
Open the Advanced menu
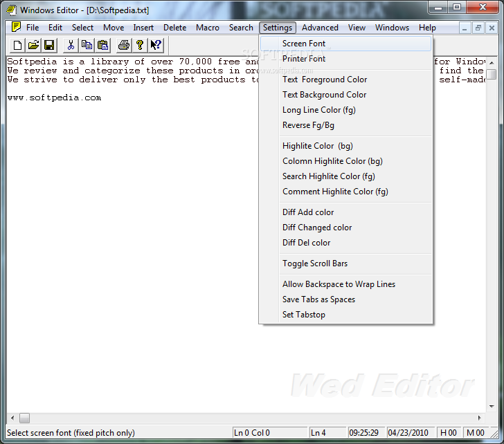pyautogui.click(x=320, y=28)
